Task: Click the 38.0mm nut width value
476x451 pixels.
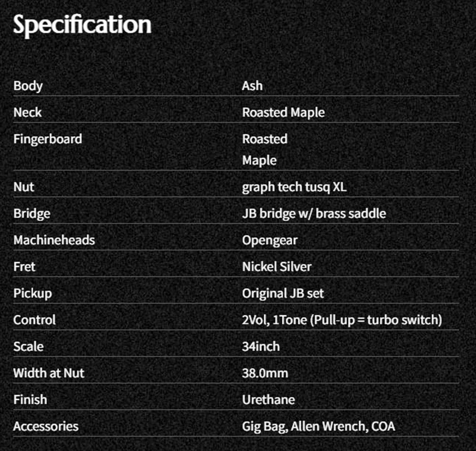Action: tap(265, 373)
